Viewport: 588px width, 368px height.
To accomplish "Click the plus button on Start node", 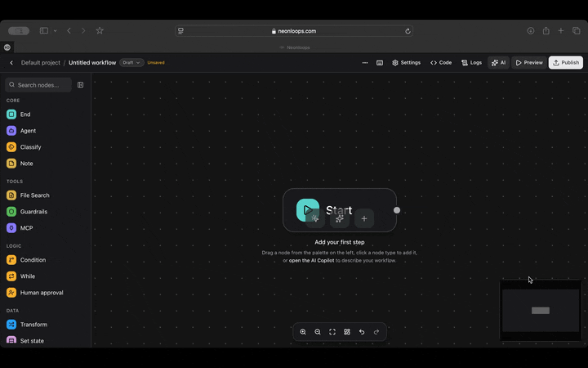I will coord(364,218).
